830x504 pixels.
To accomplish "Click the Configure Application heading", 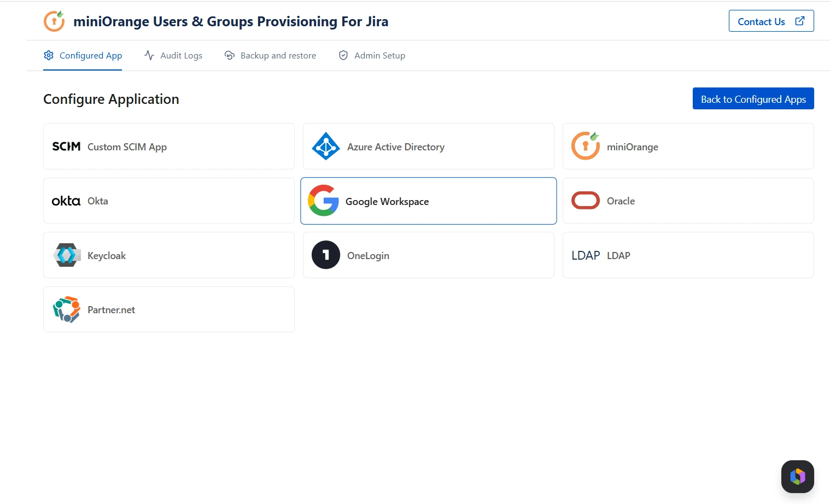I will coord(111,99).
